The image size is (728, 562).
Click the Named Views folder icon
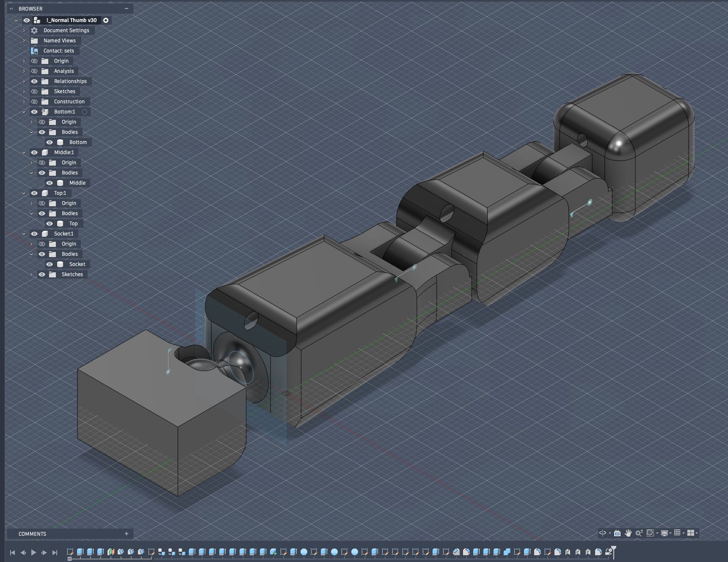click(x=34, y=41)
